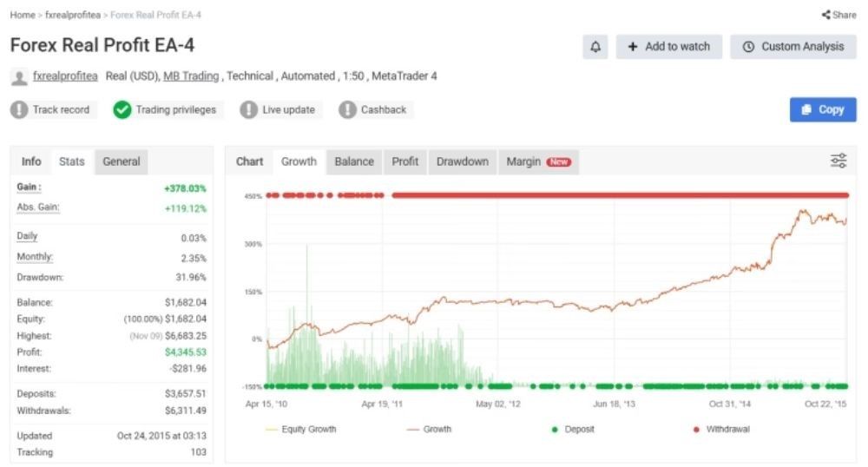Open the MB Trading broker link
Image resolution: width=868 pixels, height=467 pixels.
191,76
